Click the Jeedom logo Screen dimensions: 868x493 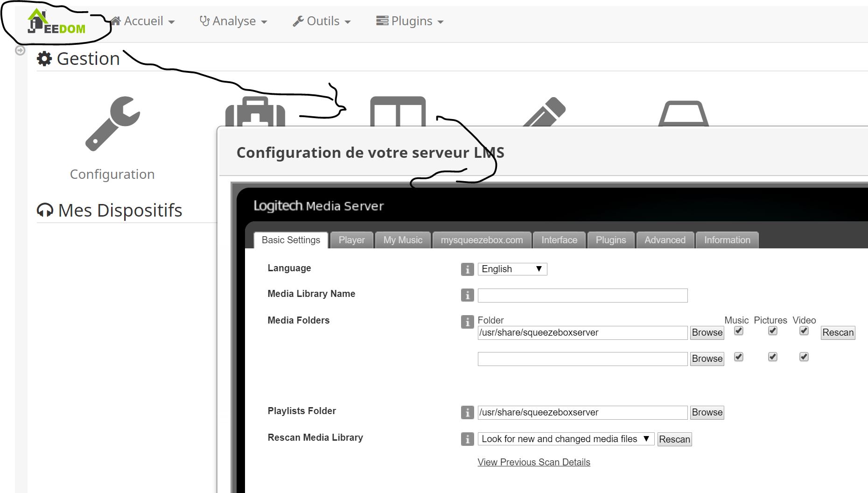[x=56, y=22]
